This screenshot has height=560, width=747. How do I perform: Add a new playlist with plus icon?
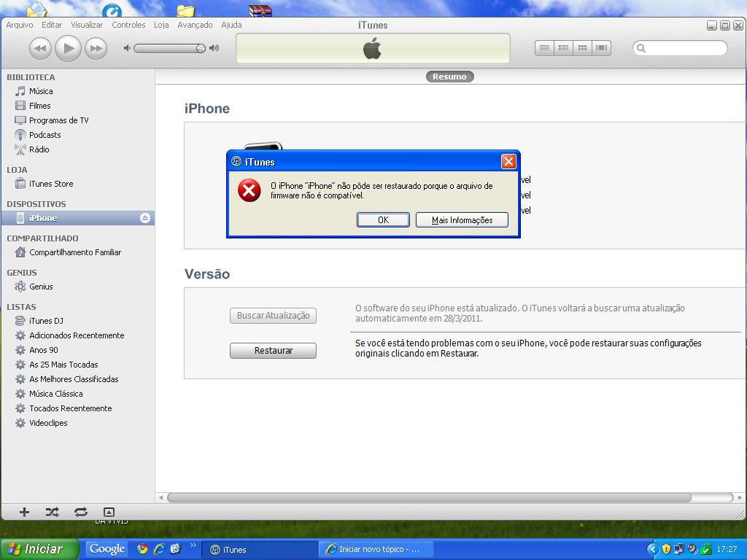click(x=24, y=512)
